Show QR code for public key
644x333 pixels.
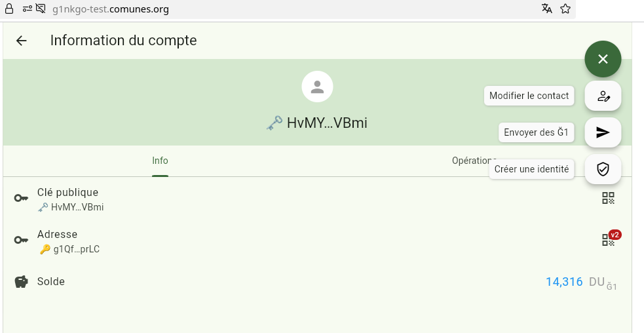(608, 199)
